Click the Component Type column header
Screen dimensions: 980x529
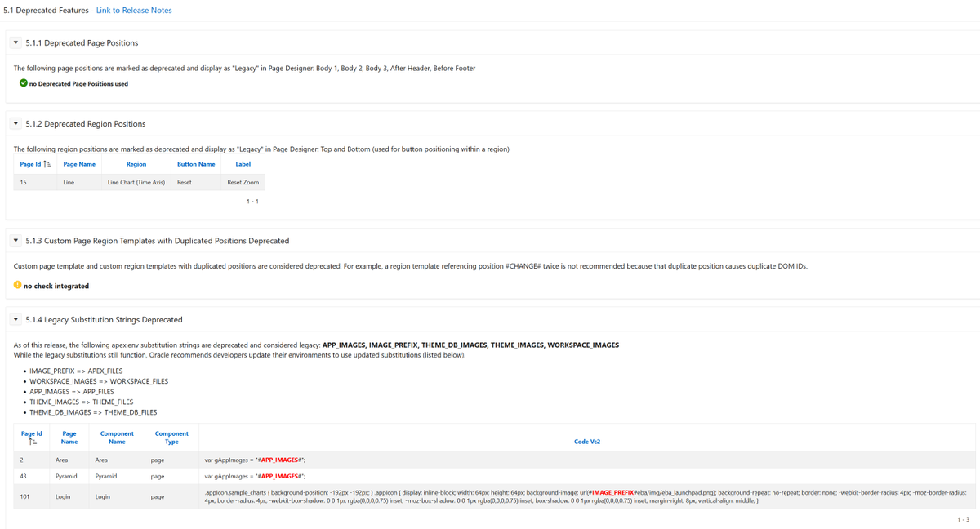pyautogui.click(x=171, y=438)
